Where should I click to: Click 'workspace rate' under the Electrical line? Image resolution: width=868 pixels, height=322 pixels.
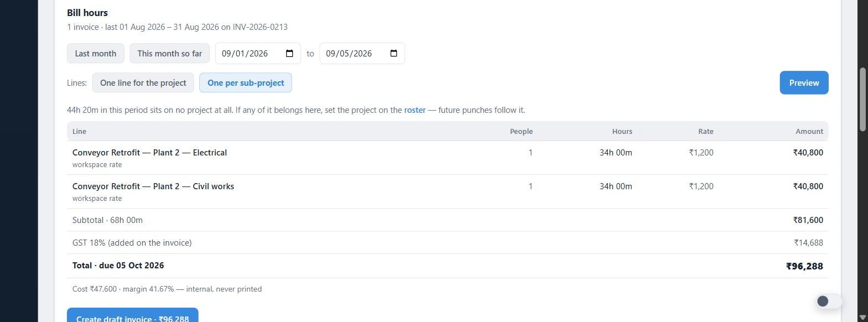click(x=97, y=165)
